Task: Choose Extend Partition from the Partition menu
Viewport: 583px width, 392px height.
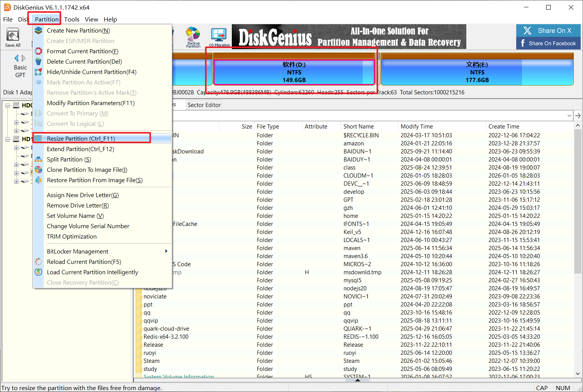Action: click(x=81, y=149)
